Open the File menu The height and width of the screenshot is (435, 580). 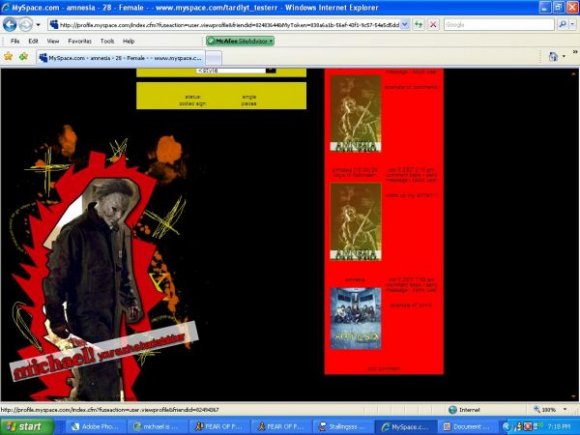(15, 41)
